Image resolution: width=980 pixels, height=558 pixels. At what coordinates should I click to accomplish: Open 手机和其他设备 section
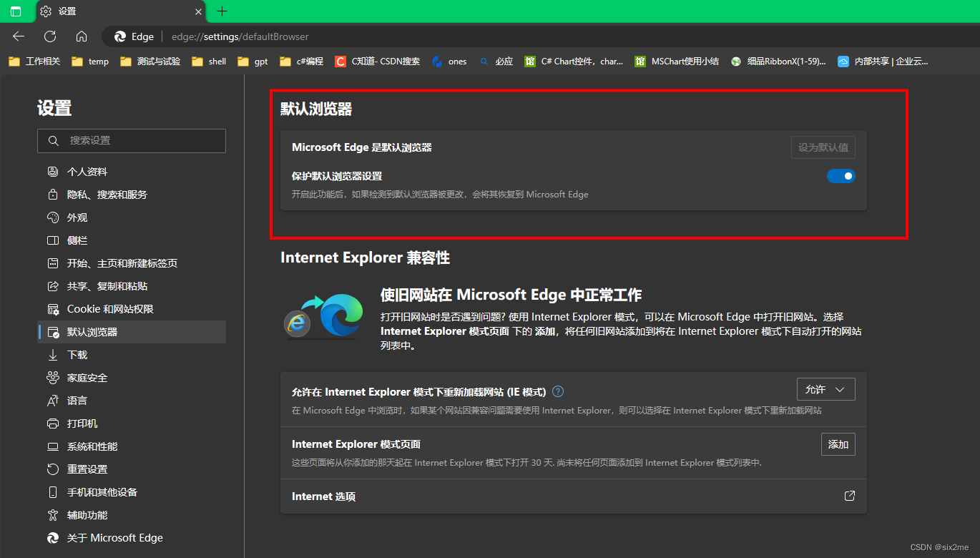132,492
